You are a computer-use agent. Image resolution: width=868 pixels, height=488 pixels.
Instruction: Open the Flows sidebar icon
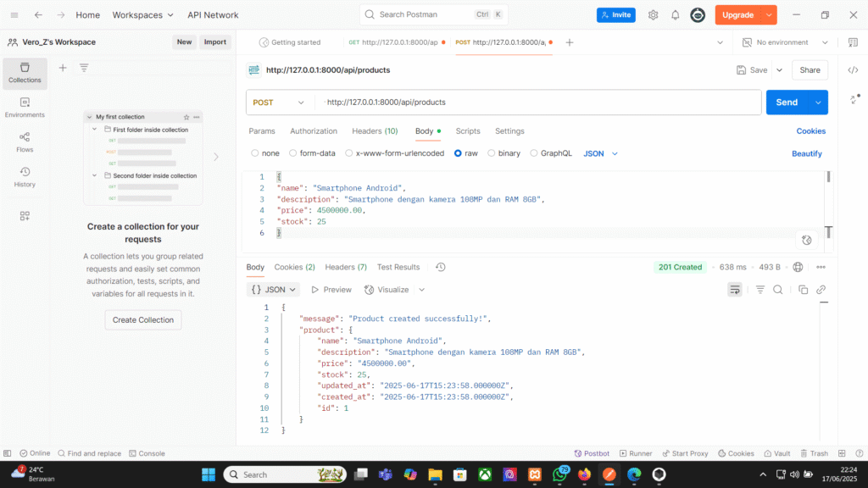click(x=25, y=142)
